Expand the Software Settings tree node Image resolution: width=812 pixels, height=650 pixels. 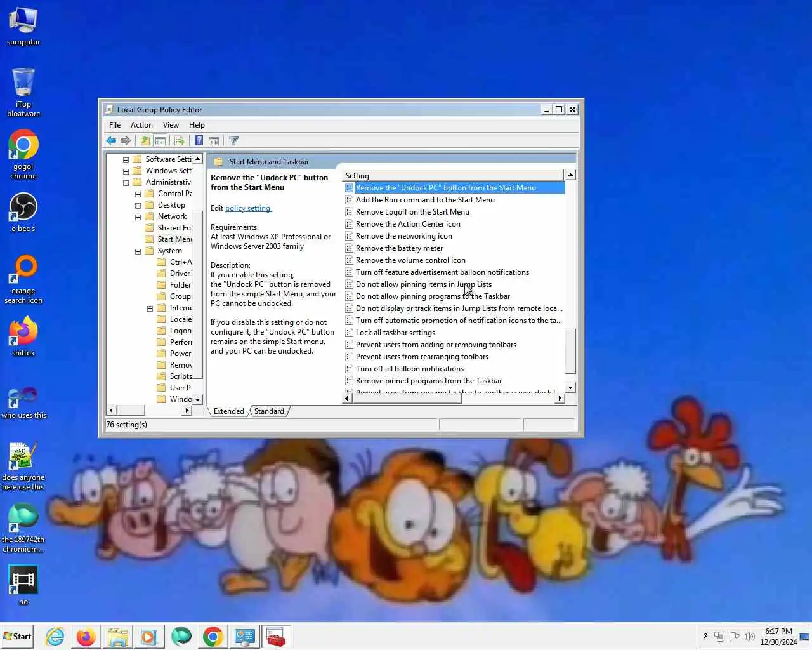126,160
